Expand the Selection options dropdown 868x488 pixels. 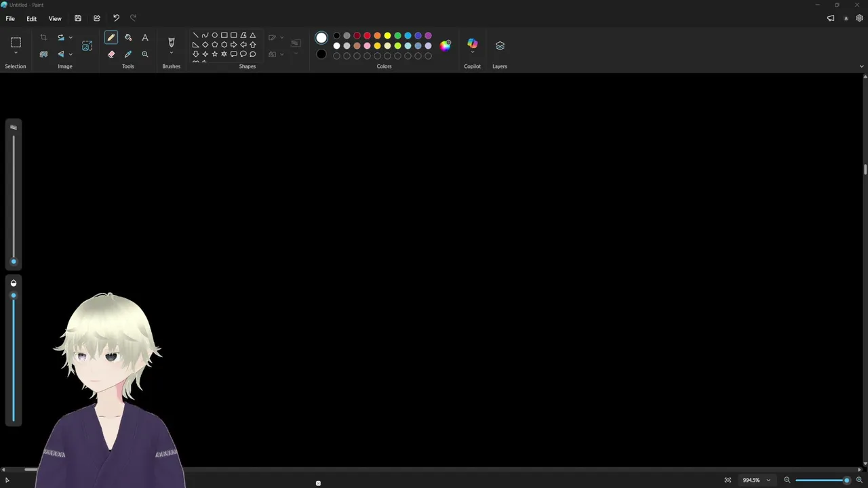click(16, 54)
